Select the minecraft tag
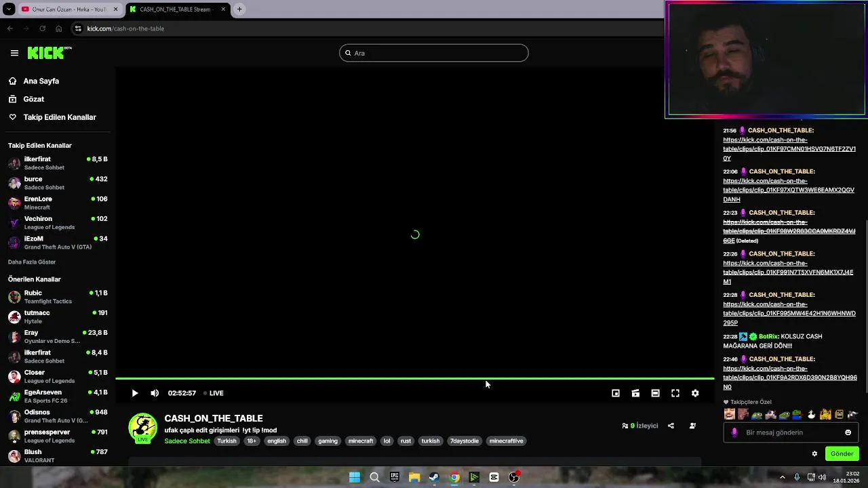Viewport: 868px width, 488px height. tap(361, 441)
